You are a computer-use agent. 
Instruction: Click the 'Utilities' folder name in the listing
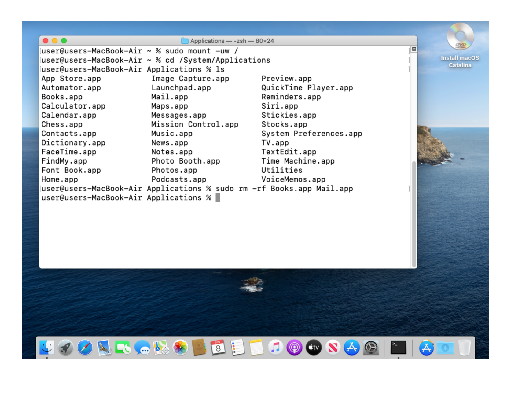[282, 170]
